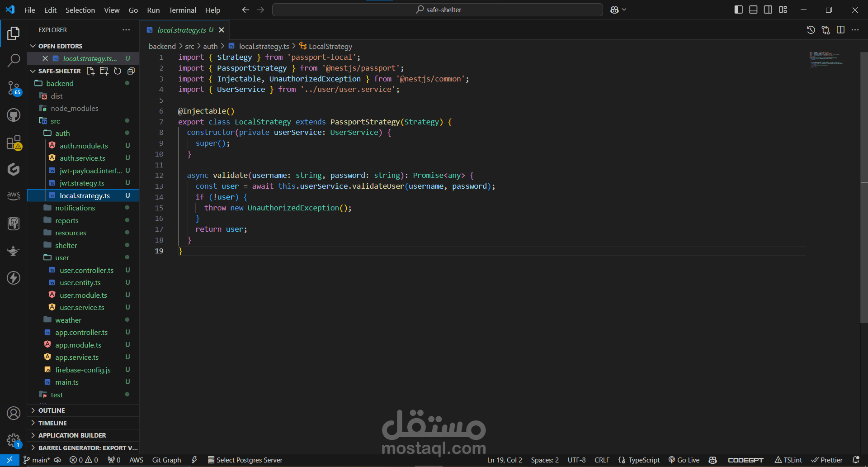868x467 pixels.
Task: Refresh the explorer file tree
Action: coord(118,71)
